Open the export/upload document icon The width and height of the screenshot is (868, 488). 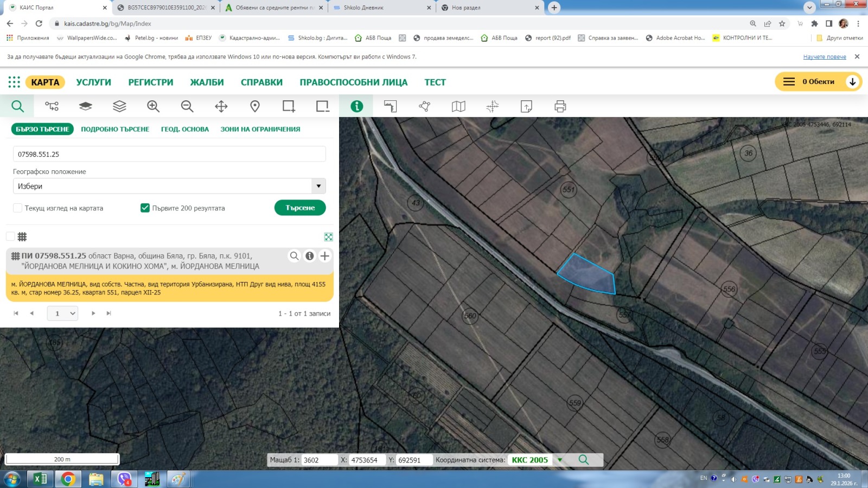tap(527, 106)
